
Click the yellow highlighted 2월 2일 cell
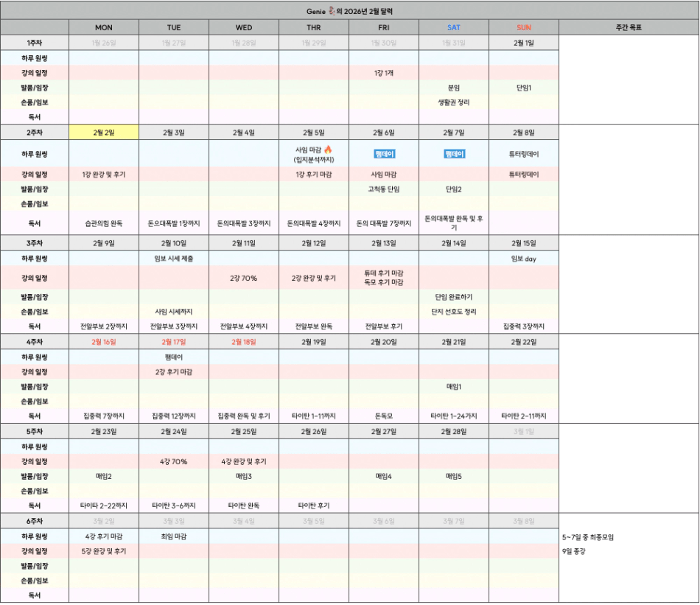pyautogui.click(x=104, y=132)
